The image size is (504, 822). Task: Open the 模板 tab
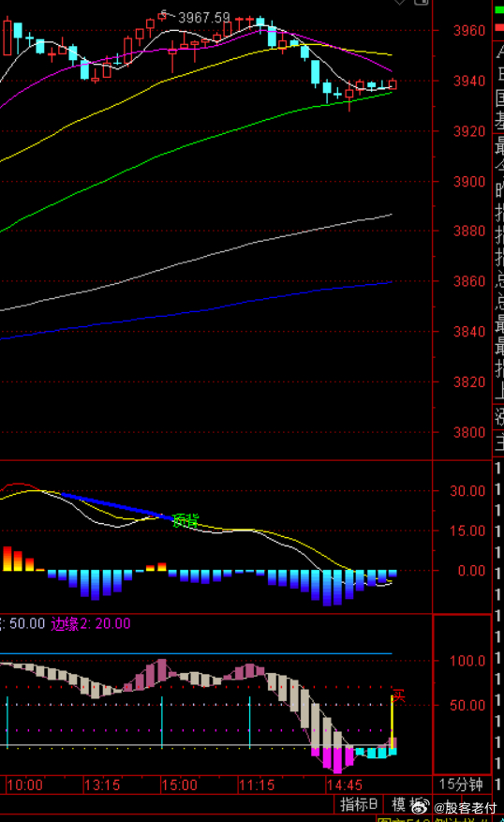tap(408, 804)
